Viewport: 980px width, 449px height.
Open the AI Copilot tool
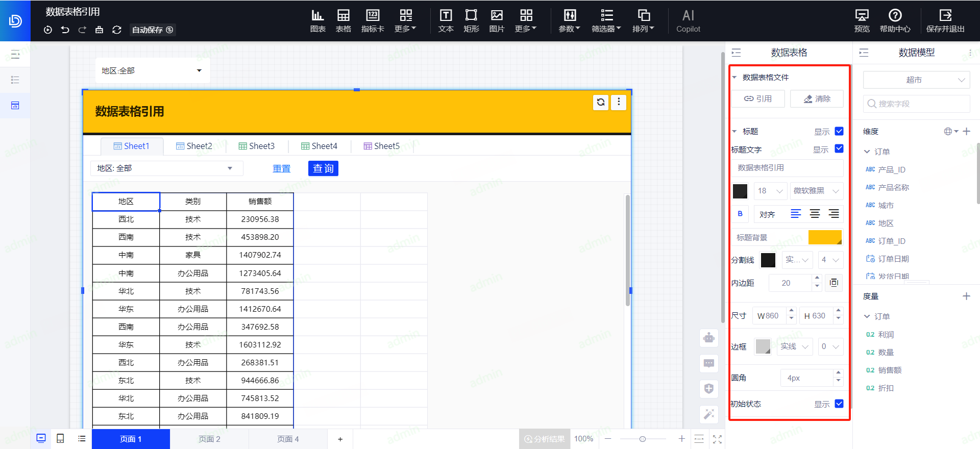[688, 21]
